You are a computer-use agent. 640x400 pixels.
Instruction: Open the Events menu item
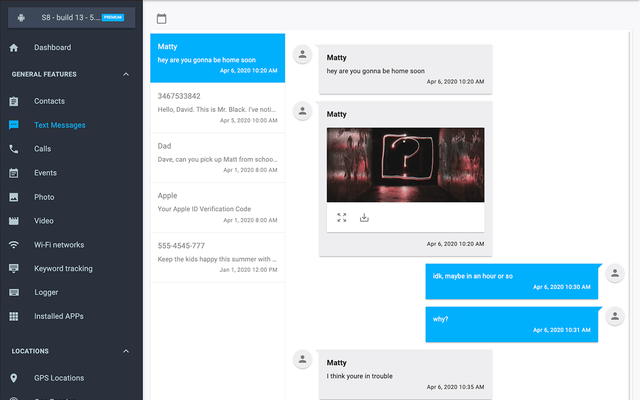click(x=45, y=173)
